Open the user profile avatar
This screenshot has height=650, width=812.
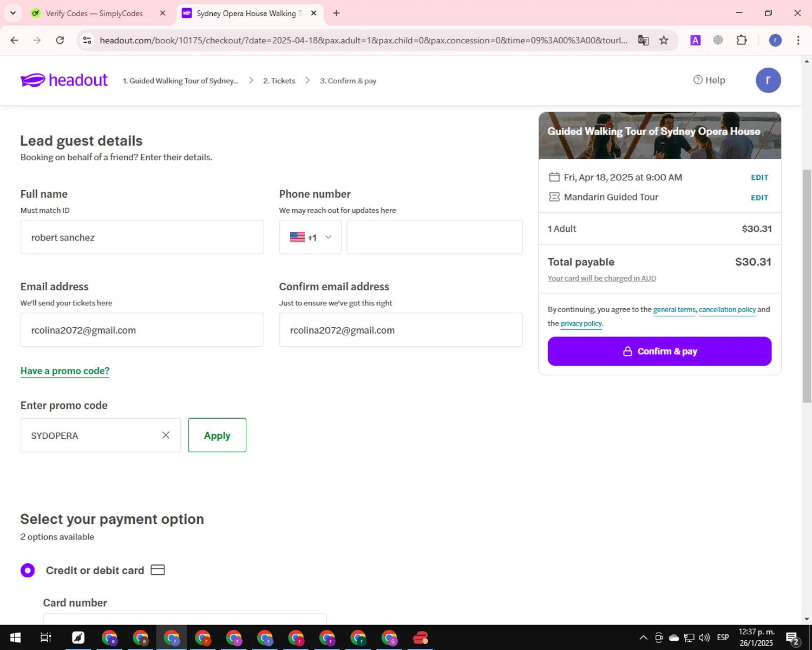click(x=768, y=80)
